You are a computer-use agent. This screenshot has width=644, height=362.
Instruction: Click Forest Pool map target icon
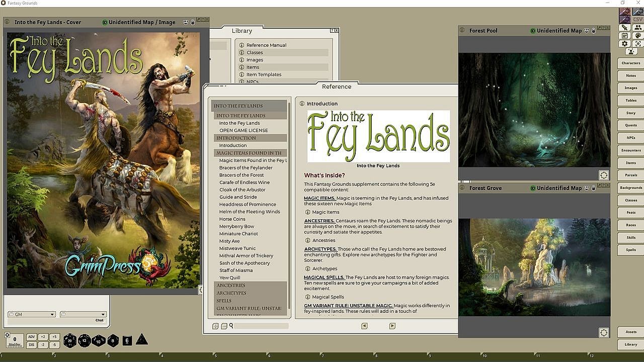pos(604,175)
